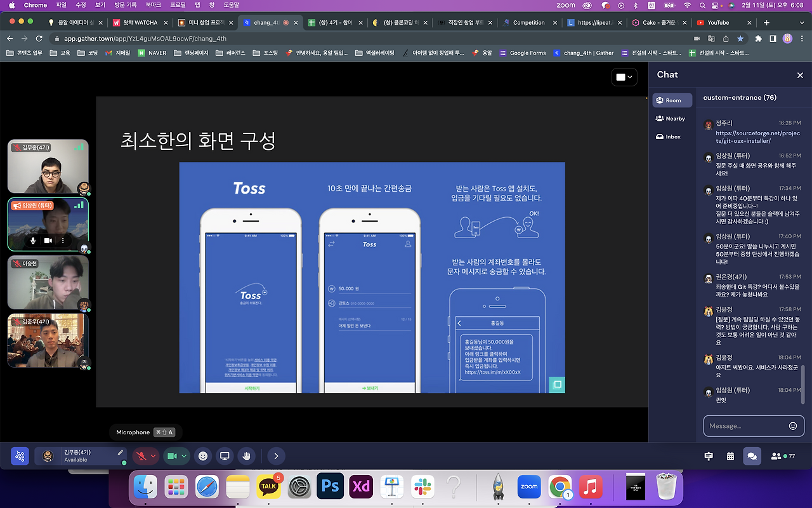
Task: Share your screen with the monitor icon
Action: pyautogui.click(x=224, y=456)
